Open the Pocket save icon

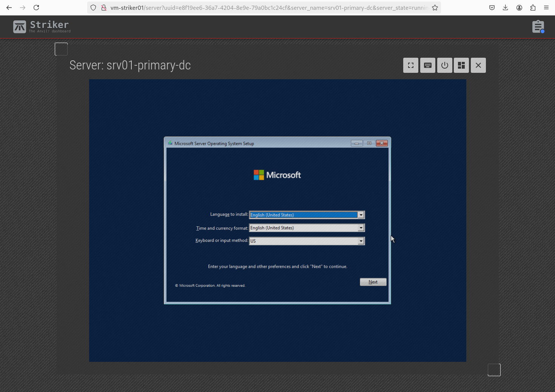pyautogui.click(x=492, y=8)
